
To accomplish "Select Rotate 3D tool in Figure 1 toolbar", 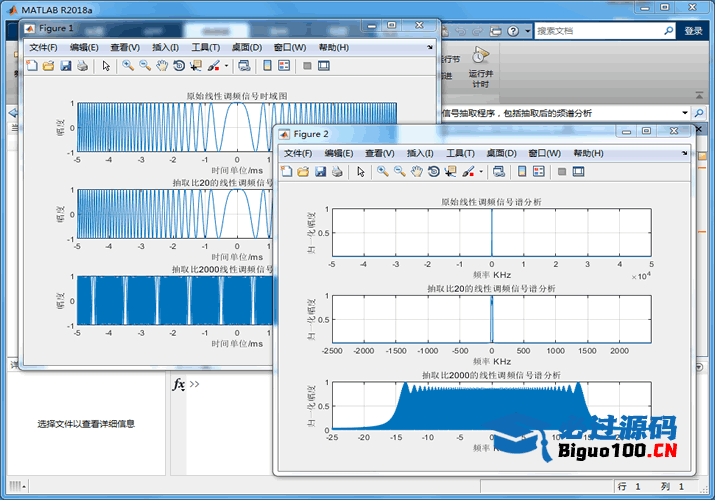I will pyautogui.click(x=179, y=66).
